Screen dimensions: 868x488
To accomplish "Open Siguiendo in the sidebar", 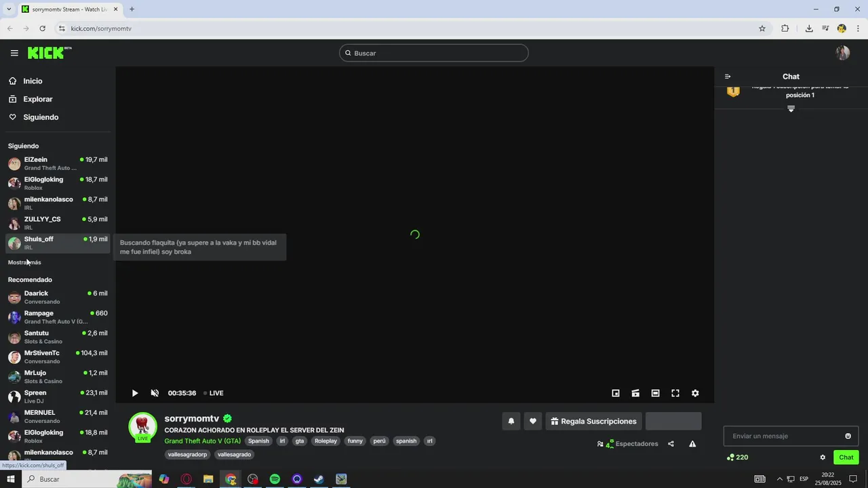I will 41,117.
